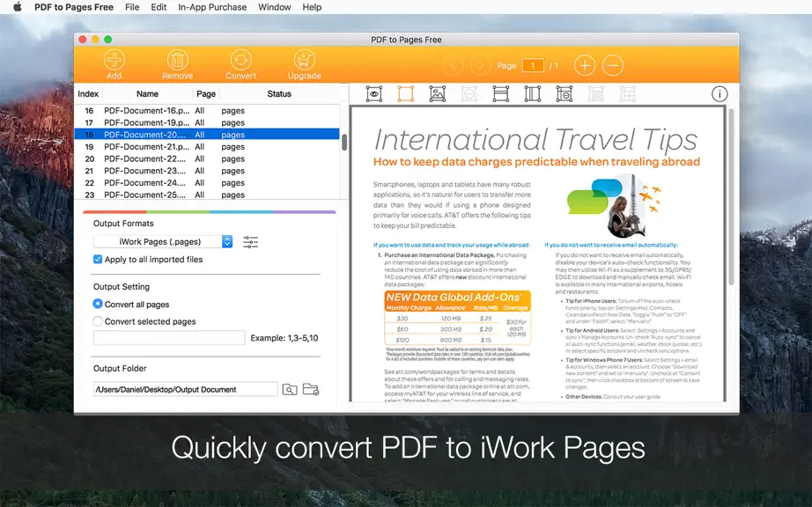Select the image area marking tool
This screenshot has height=507, width=812.
(438, 93)
